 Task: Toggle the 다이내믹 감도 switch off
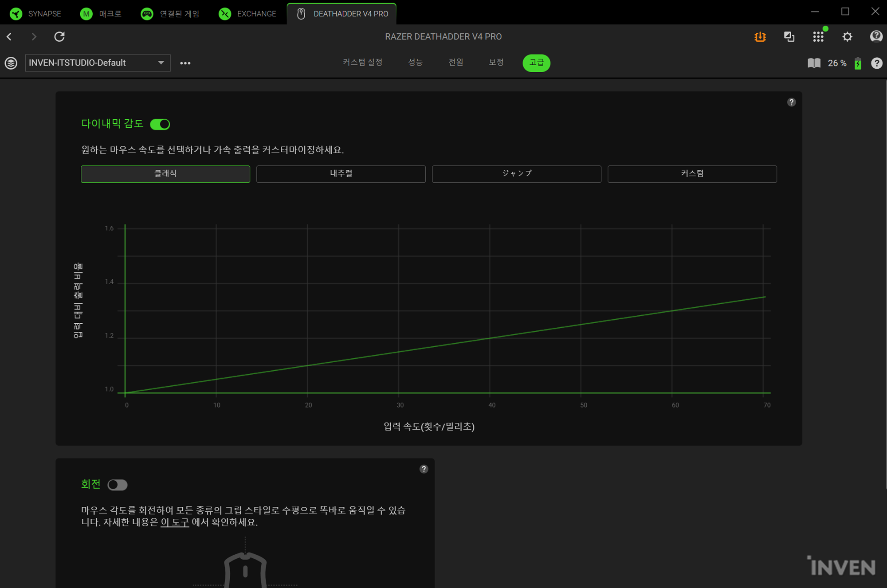160,124
